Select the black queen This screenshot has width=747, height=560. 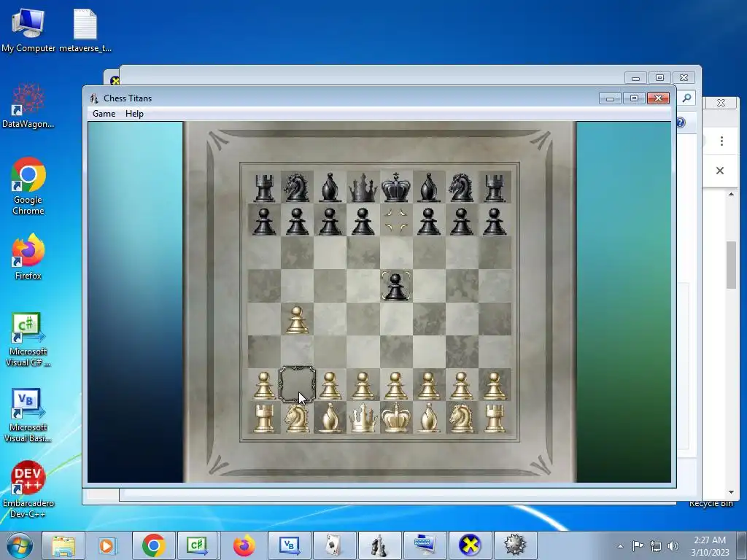(363, 187)
